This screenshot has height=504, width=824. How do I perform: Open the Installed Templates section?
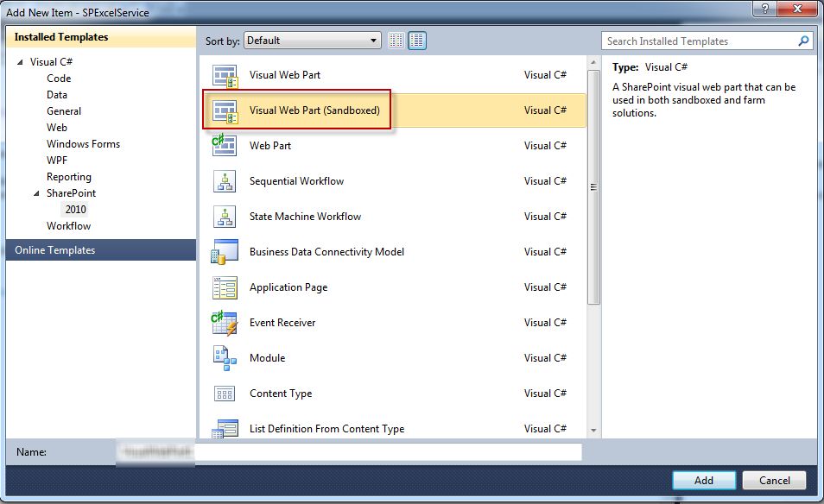coord(100,37)
